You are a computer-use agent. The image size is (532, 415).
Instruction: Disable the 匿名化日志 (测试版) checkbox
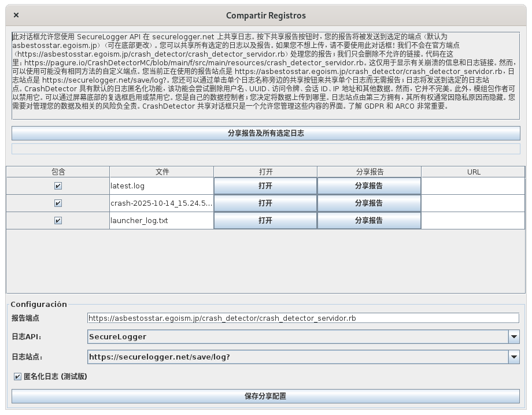(x=18, y=377)
